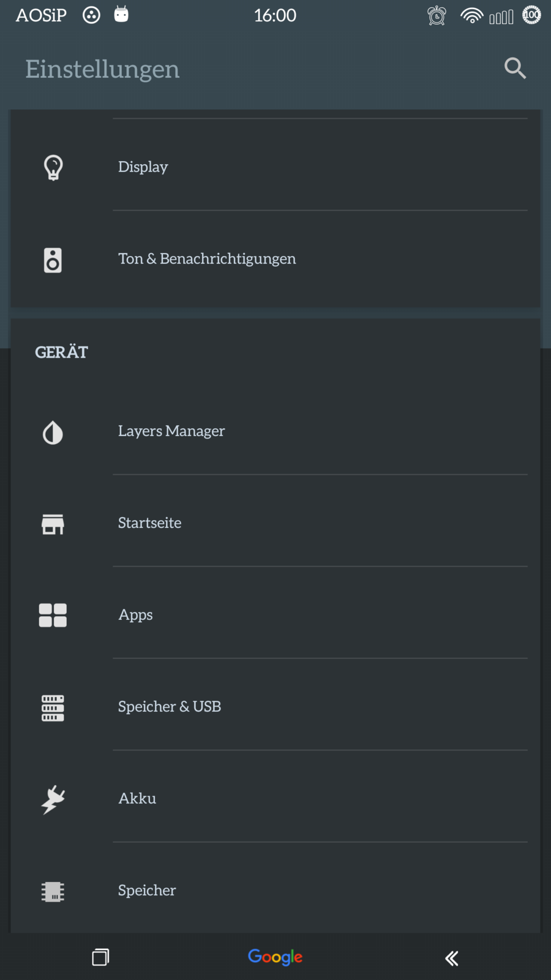The width and height of the screenshot is (551, 980).
Task: Open the Display settings entry
Action: pos(143,167)
